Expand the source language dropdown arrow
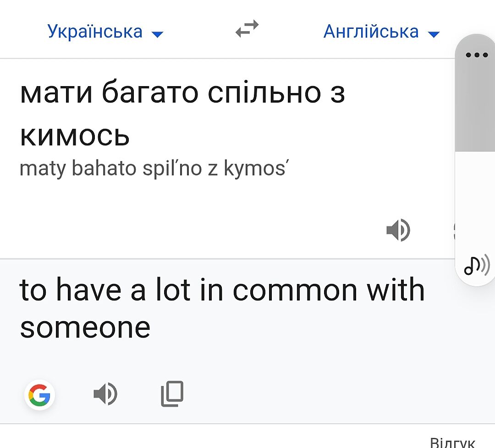 (157, 34)
